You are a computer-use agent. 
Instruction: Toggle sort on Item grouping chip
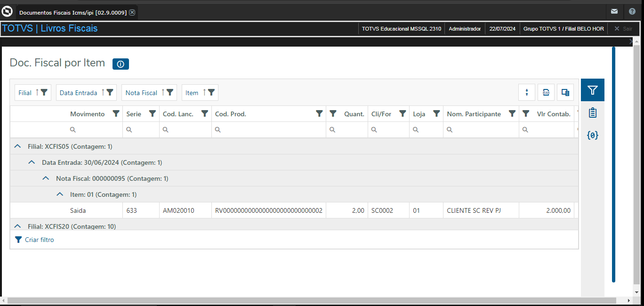(x=204, y=92)
